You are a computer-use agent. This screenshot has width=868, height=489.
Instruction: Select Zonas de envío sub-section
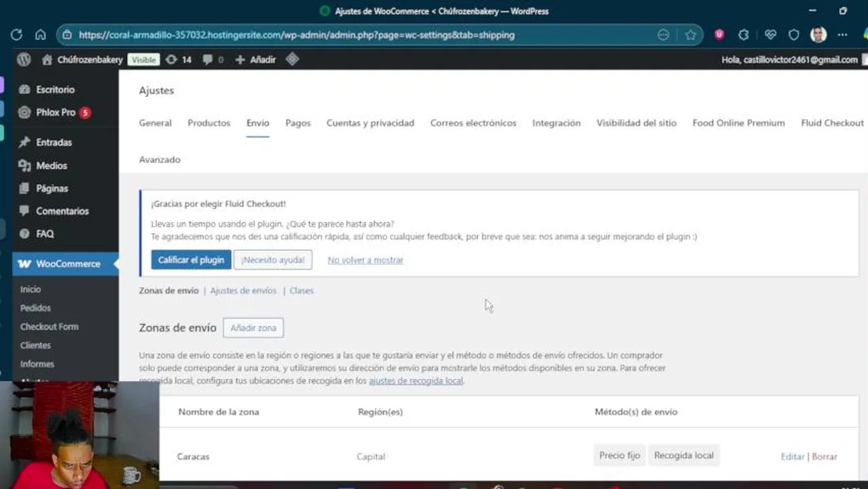[x=168, y=291]
